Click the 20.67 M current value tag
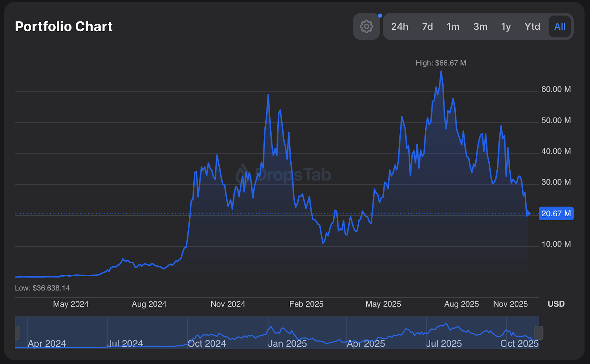This screenshot has width=590, height=364. click(556, 213)
